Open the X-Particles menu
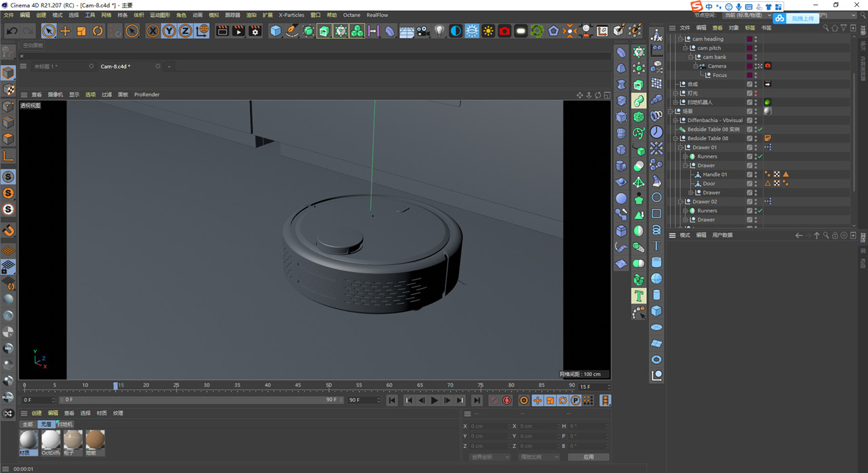This screenshot has width=868, height=473. pyautogui.click(x=292, y=15)
